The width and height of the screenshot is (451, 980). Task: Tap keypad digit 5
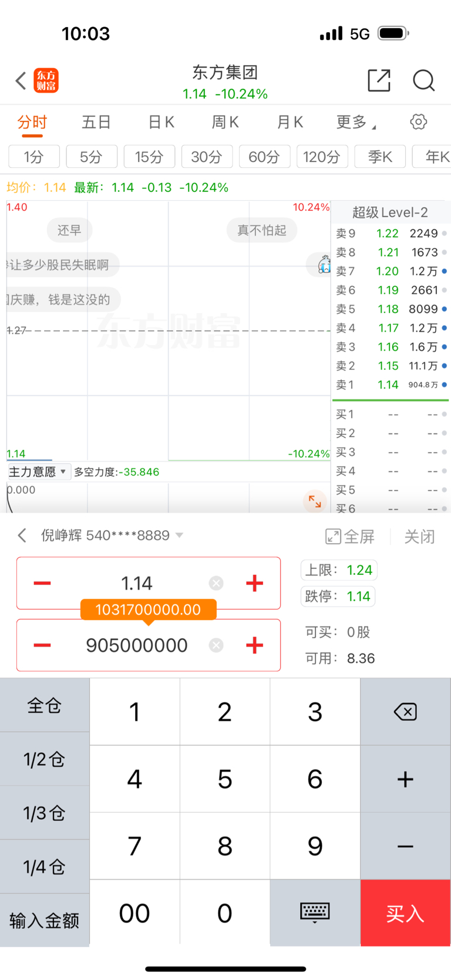(225, 779)
